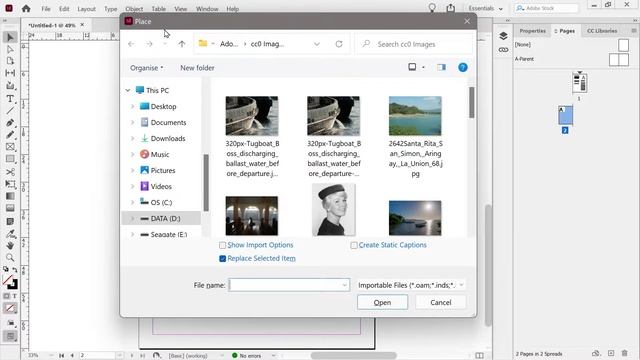The image size is (640, 360).
Task: Toggle the preview pane icon
Action: click(441, 67)
